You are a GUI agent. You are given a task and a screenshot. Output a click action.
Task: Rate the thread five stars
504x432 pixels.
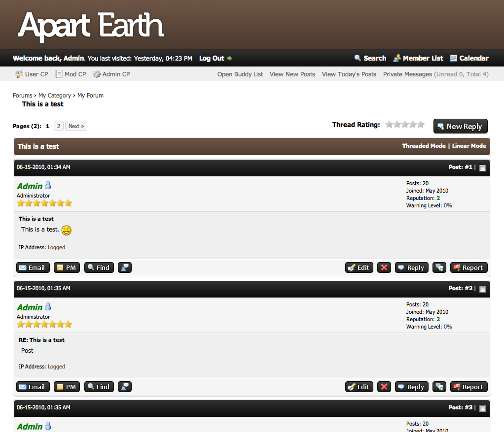click(421, 125)
